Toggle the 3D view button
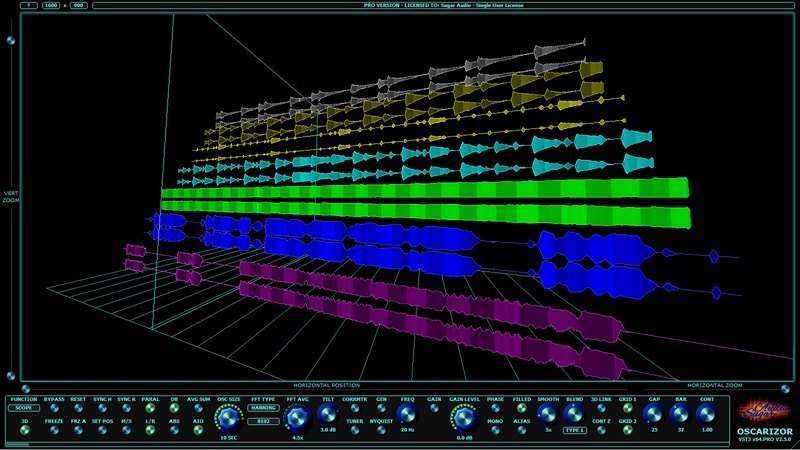The image size is (800, 450). point(24,430)
